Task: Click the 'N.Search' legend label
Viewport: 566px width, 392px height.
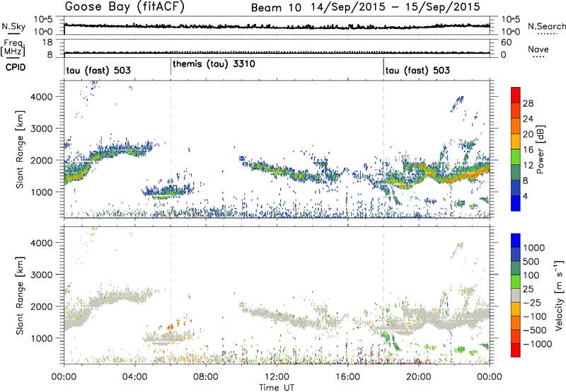Action: coord(546,26)
